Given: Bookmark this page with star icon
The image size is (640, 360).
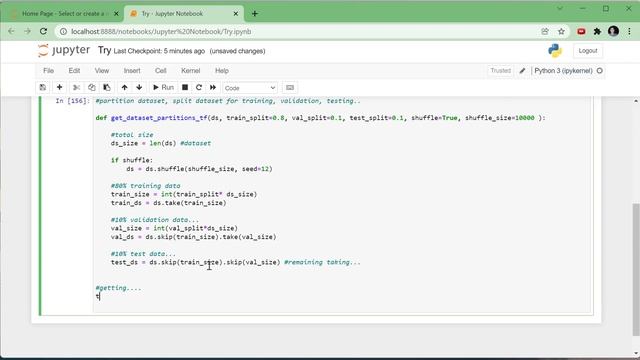Looking at the screenshot, I should click(x=561, y=31).
